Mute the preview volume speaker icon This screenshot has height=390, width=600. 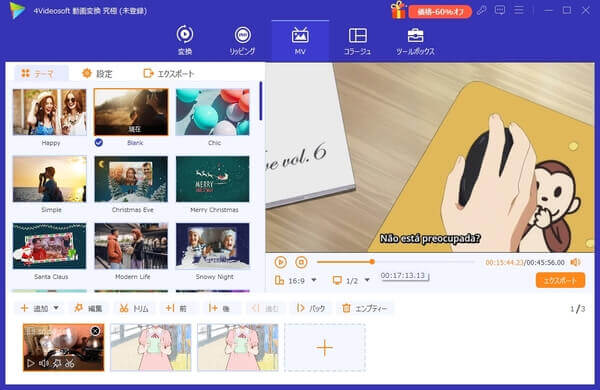click(x=575, y=262)
